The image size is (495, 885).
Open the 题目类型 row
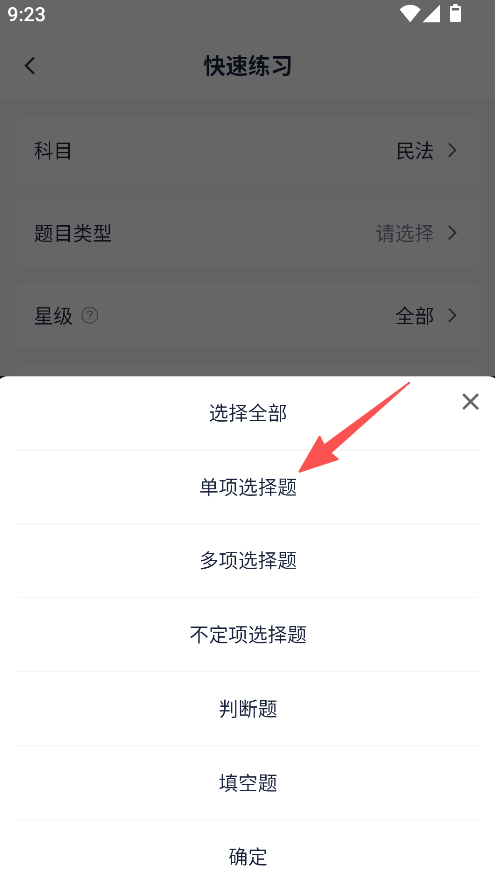pyautogui.click(x=248, y=233)
